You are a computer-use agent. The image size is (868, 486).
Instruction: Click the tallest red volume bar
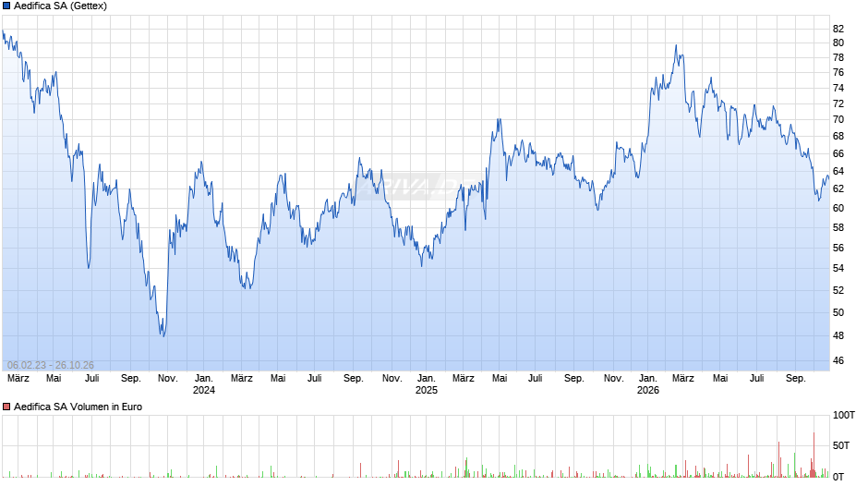814,455
